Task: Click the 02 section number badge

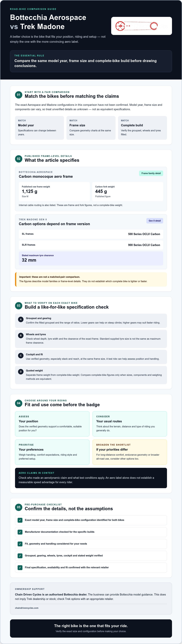Action: (19, 159)
